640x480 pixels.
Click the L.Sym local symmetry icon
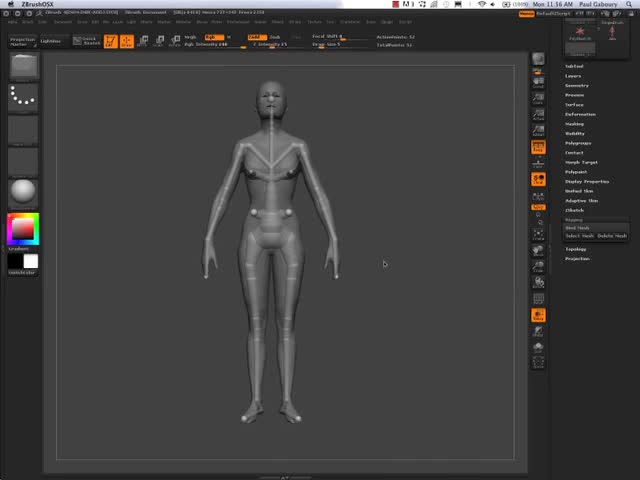(x=538, y=196)
